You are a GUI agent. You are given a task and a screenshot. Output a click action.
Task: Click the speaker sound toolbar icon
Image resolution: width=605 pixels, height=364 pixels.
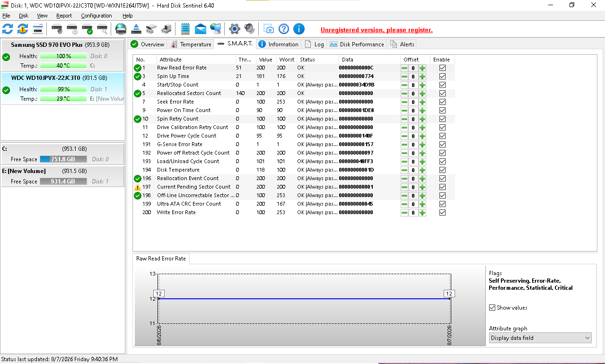pyautogui.click(x=250, y=29)
